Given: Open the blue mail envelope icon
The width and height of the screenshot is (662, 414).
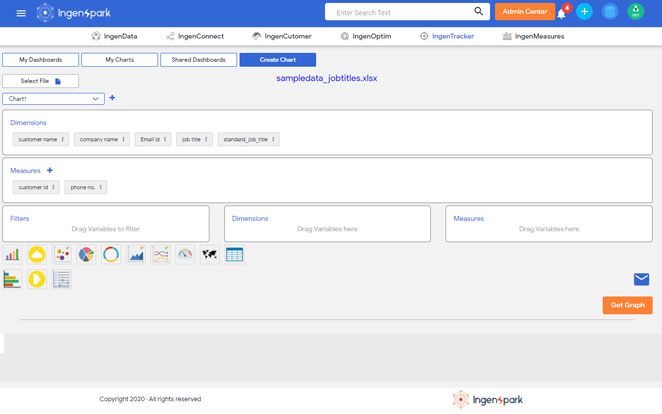Looking at the screenshot, I should point(641,279).
